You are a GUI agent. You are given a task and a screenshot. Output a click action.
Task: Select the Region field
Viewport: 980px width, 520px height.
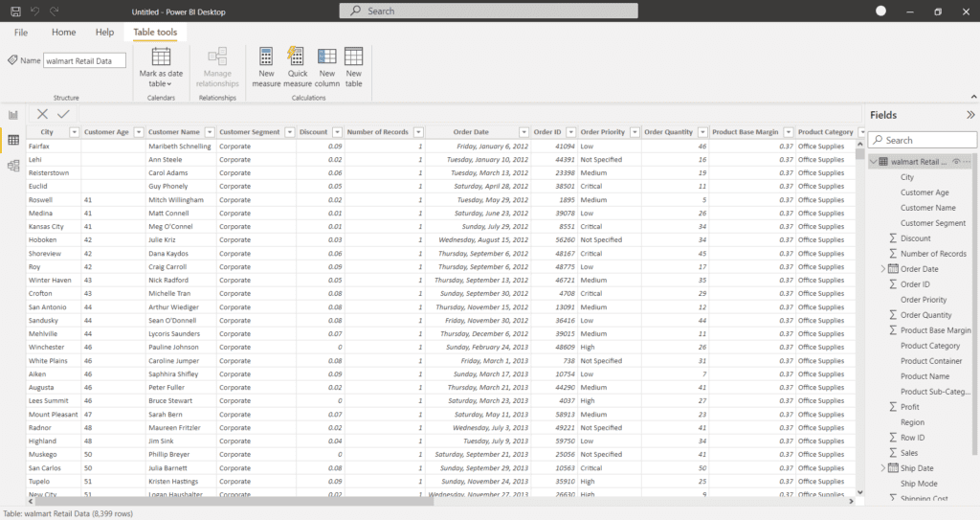tap(912, 422)
